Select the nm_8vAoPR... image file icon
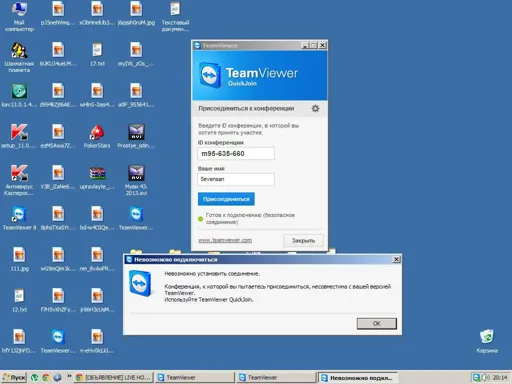The width and height of the screenshot is (512, 384). click(97, 259)
